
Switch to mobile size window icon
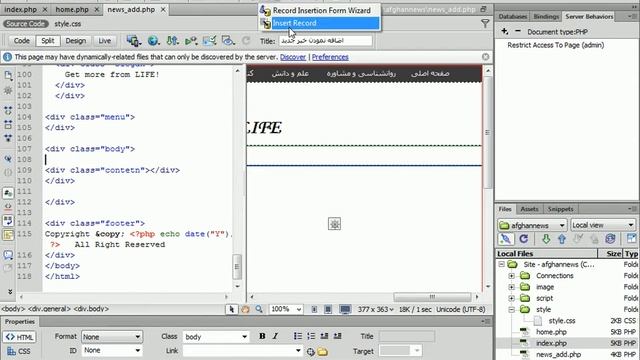pyautogui.click(x=314, y=309)
